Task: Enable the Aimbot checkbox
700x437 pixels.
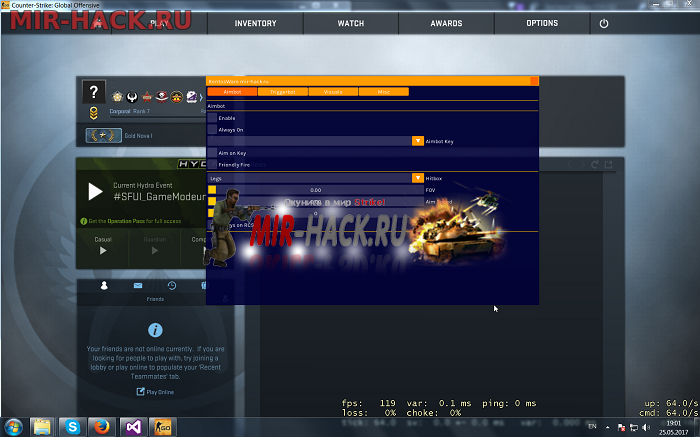Action: (212, 118)
